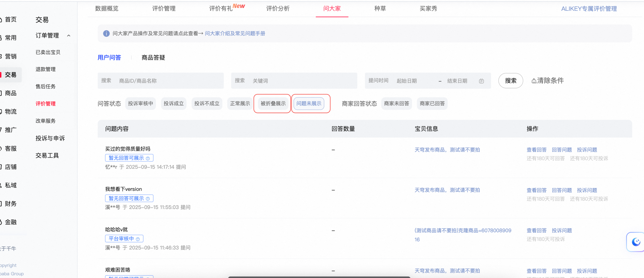Open 交易工具 menu section
644x278 pixels.
(47, 156)
